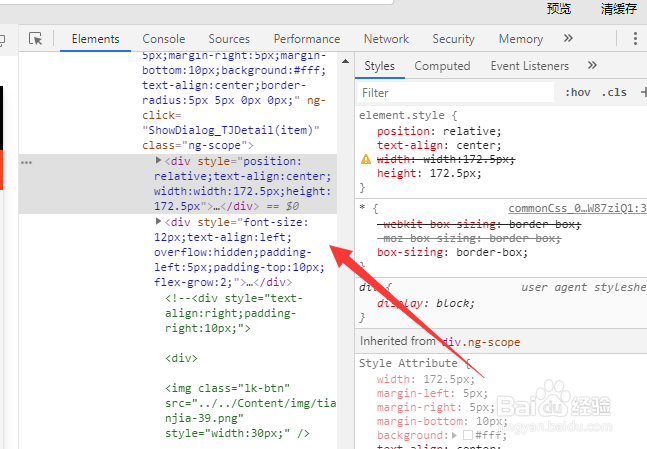
Task: Show more DevTools tabs chevron
Action: click(x=568, y=38)
